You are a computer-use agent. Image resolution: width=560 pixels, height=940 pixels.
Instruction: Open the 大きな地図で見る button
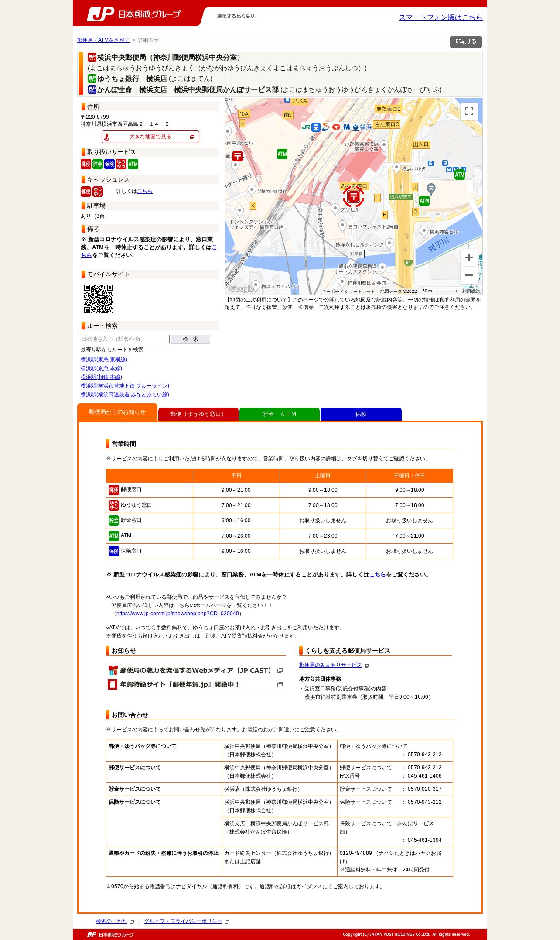pyautogui.click(x=150, y=137)
